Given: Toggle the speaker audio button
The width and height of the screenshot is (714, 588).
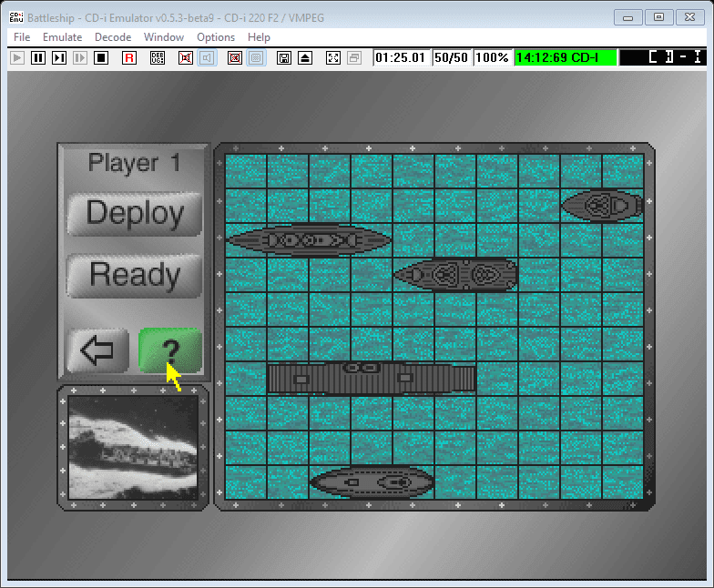Looking at the screenshot, I should [x=207, y=57].
